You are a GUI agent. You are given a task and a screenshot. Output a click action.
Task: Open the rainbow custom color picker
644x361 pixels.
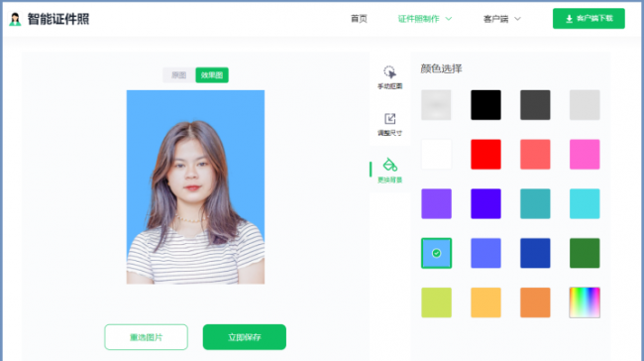[x=585, y=302]
